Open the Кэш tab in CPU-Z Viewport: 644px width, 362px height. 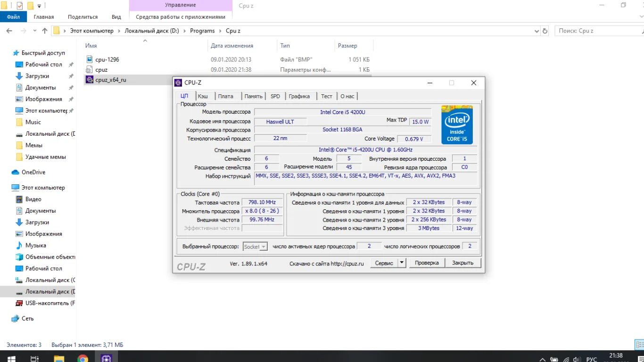[203, 96]
